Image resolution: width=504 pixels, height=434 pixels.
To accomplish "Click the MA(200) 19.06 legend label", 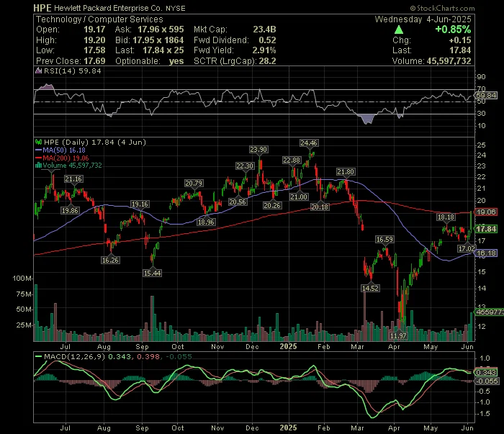I will coord(66,158).
